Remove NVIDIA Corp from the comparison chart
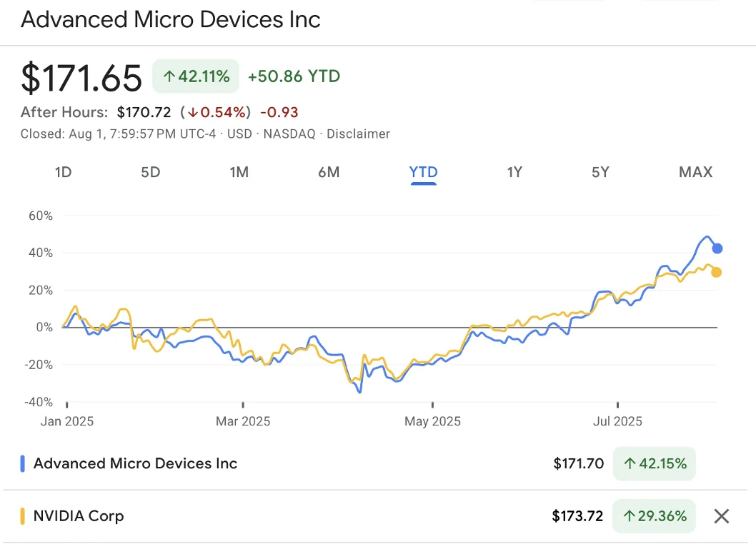The width and height of the screenshot is (756, 544). [x=721, y=515]
